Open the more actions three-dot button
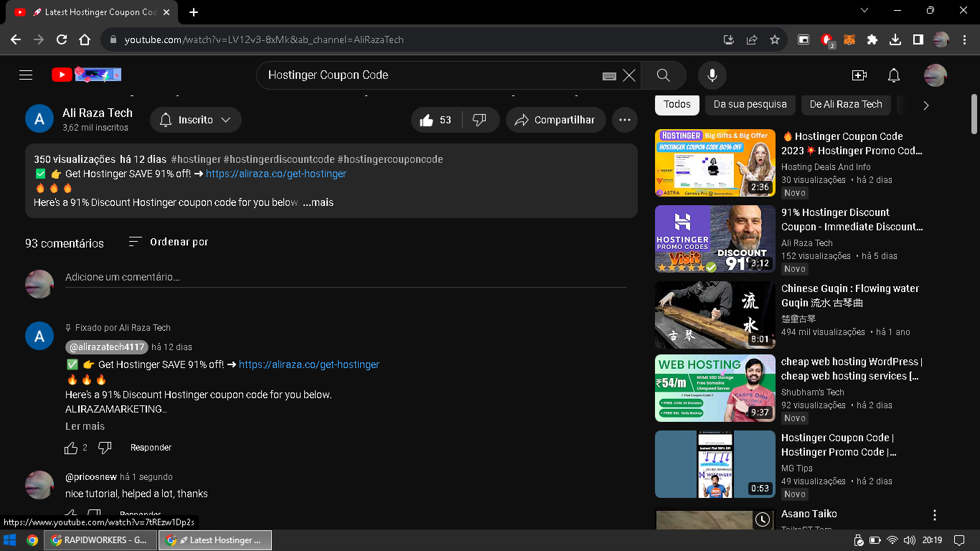This screenshot has width=980, height=551. (624, 120)
